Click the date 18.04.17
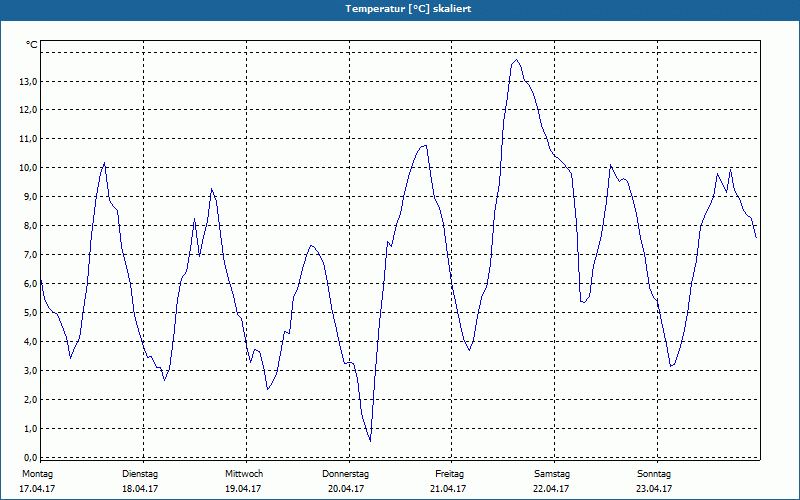This screenshot has height=500, width=800. [x=140, y=489]
